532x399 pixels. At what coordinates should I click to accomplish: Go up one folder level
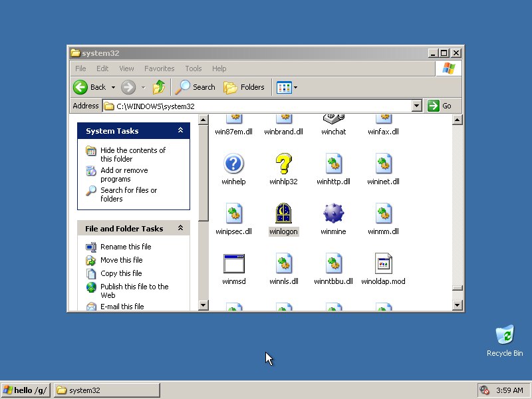(158, 87)
